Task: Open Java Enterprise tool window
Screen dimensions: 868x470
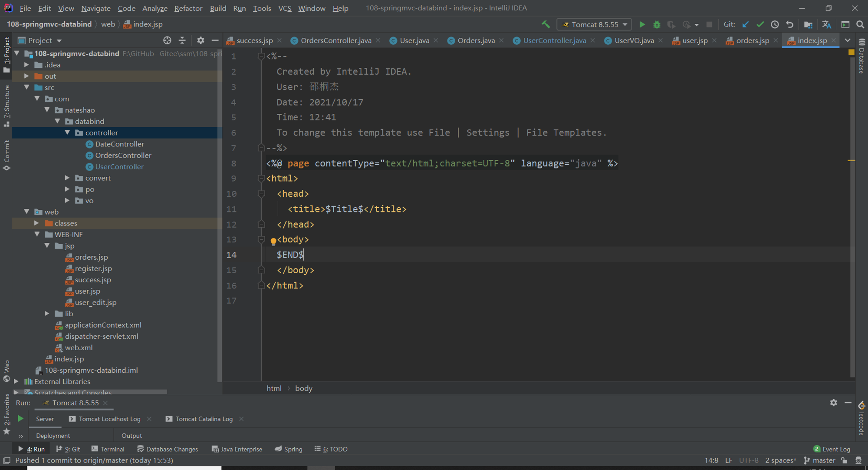Action: coord(237,449)
